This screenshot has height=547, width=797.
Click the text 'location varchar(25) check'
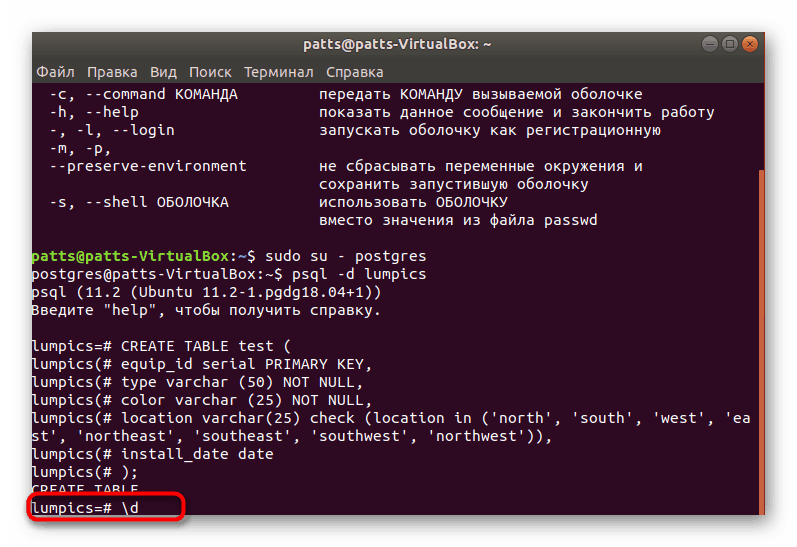[x=238, y=418]
